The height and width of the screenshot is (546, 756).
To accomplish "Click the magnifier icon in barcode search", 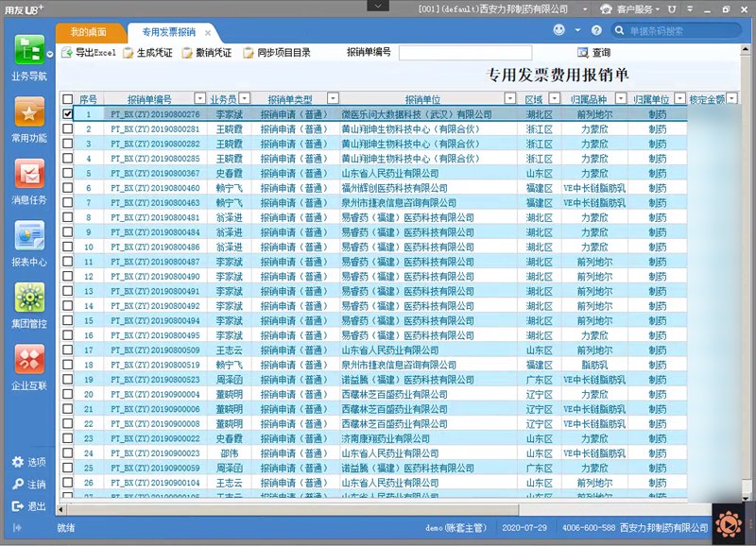I will [x=620, y=30].
